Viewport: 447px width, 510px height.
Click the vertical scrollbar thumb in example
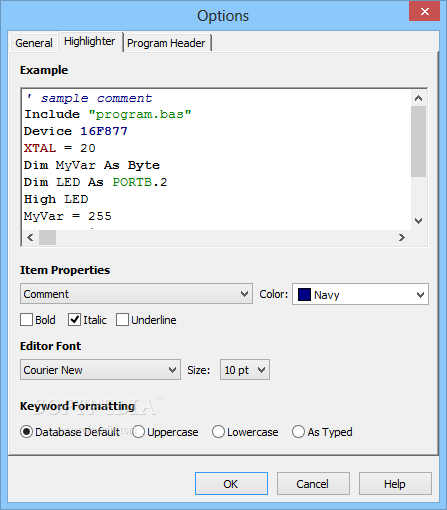[x=418, y=141]
